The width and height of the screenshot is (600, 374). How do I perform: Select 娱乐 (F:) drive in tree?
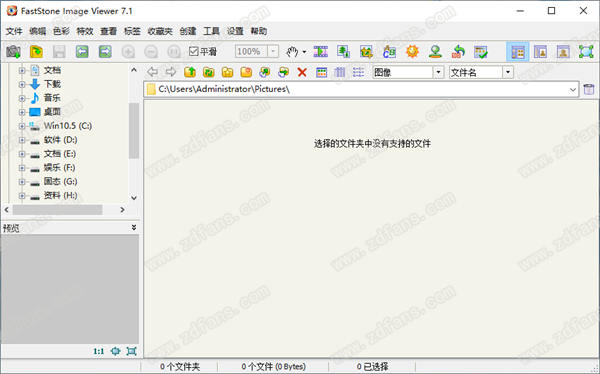tap(59, 168)
